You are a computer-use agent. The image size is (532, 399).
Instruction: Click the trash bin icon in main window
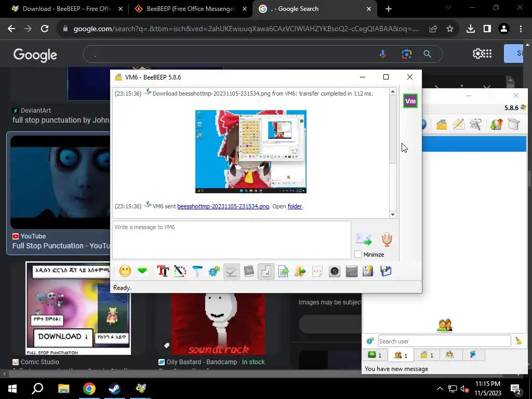point(514,124)
